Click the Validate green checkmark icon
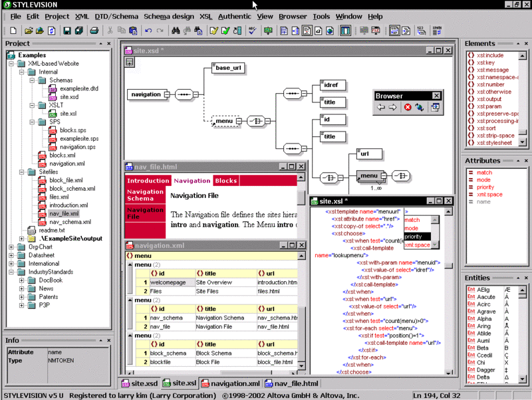Screen dimensions: 532x400 (225, 31)
